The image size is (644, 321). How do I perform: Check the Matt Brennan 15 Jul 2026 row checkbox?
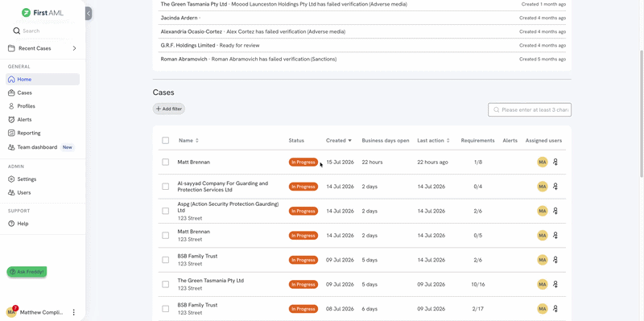point(166,163)
